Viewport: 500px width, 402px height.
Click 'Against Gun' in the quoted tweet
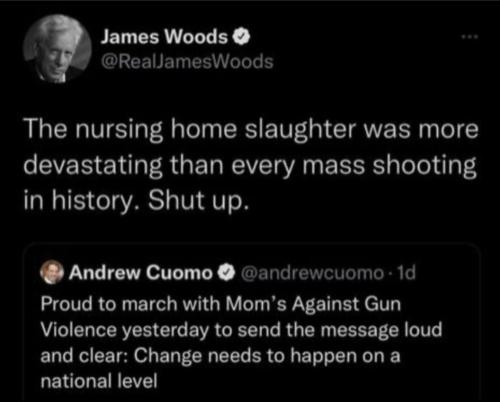[x=346, y=304]
